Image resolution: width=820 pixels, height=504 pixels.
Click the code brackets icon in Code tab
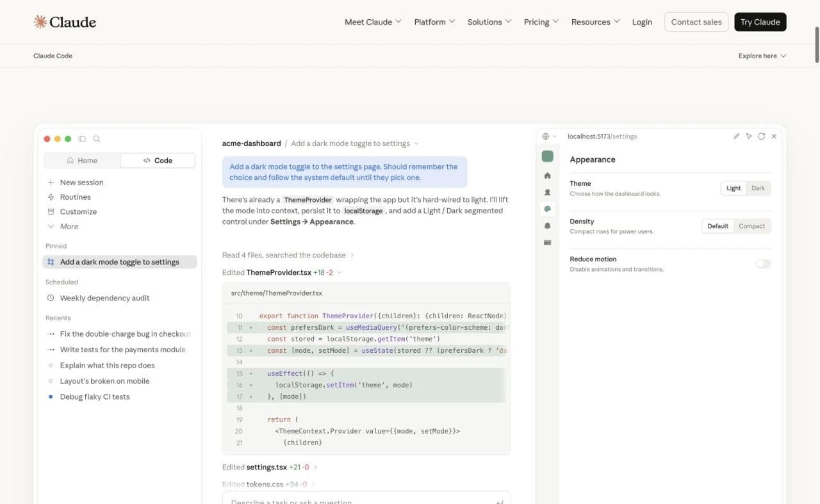coord(147,161)
